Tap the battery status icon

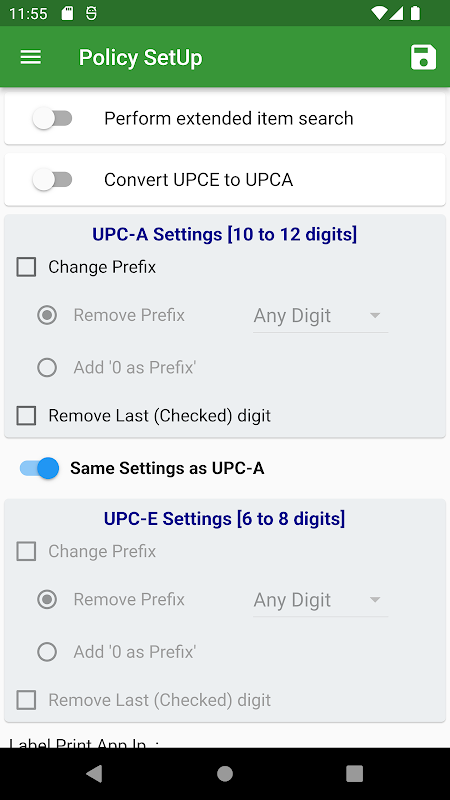point(415,13)
